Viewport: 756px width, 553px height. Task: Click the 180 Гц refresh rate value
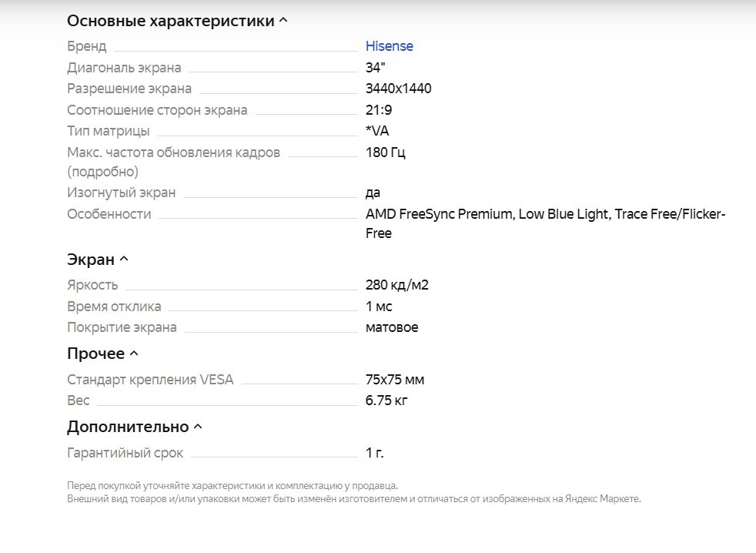[x=385, y=152]
